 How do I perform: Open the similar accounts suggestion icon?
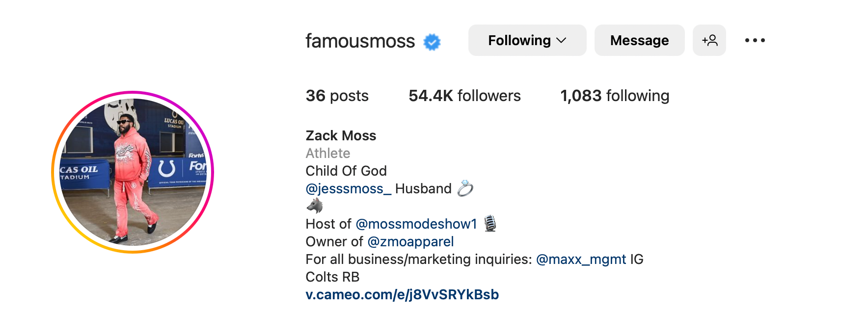[x=709, y=40]
